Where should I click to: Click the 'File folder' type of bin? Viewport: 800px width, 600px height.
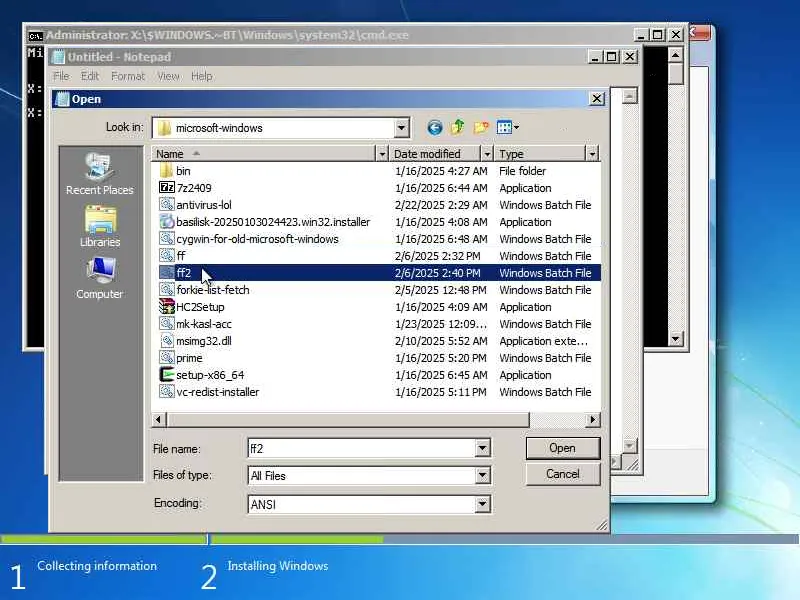[522, 170]
